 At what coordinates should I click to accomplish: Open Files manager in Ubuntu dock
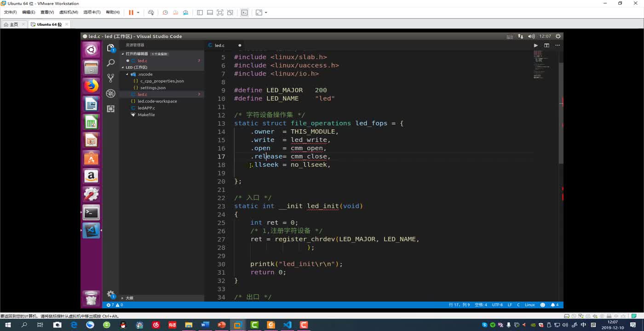point(91,68)
